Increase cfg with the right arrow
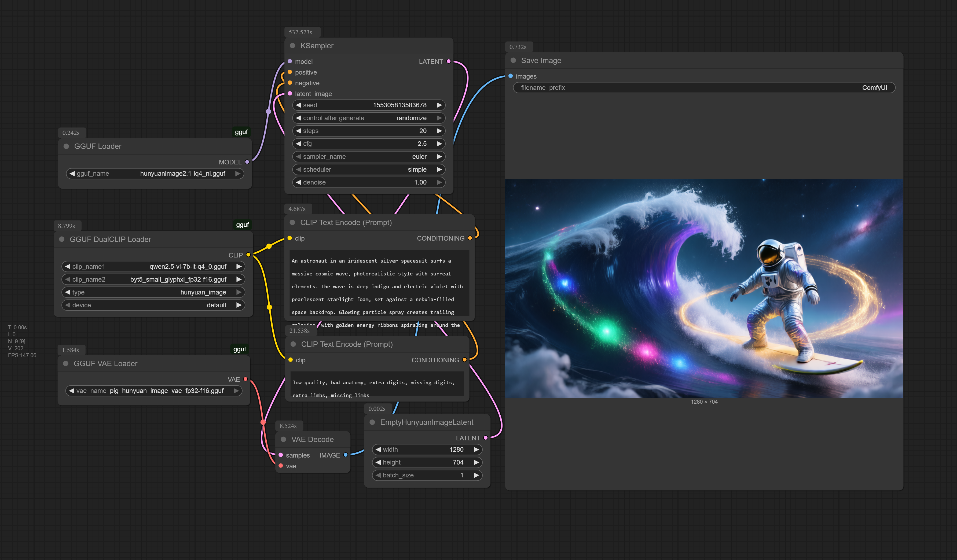 [x=439, y=143]
